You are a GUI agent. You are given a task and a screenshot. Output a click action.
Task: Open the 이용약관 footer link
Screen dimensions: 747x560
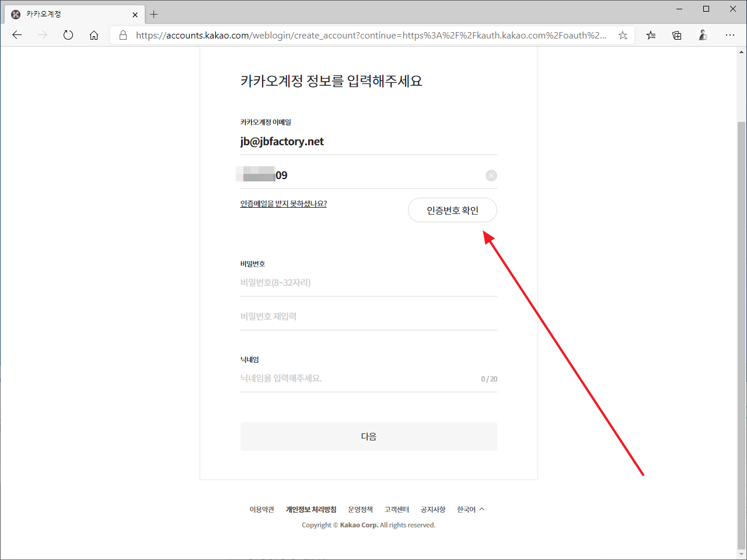coord(262,509)
